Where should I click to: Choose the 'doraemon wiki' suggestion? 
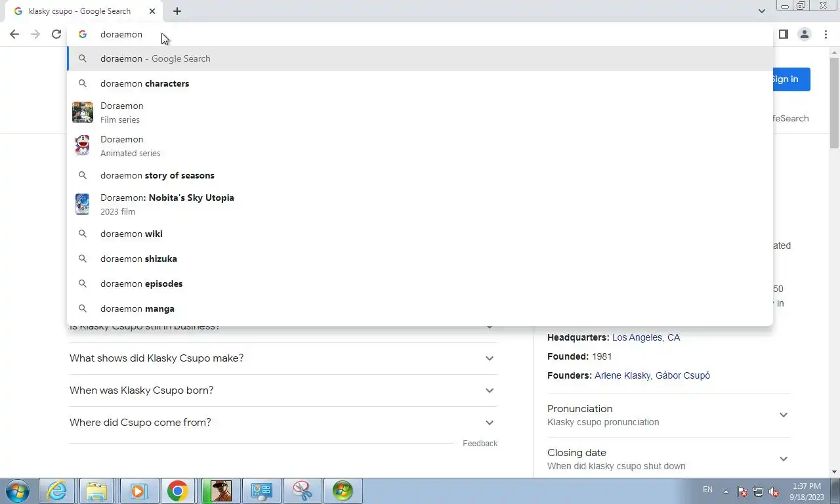click(420, 234)
